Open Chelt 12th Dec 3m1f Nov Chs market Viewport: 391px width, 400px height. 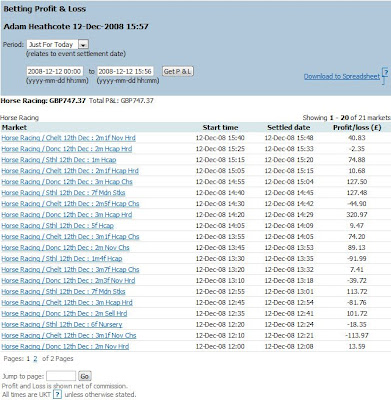point(69,336)
